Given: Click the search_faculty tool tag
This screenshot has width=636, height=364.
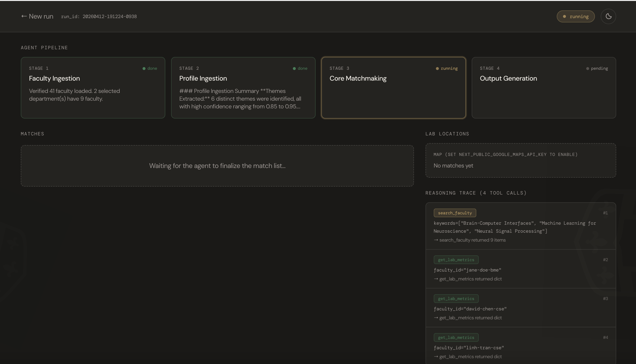Looking at the screenshot, I should click(455, 213).
